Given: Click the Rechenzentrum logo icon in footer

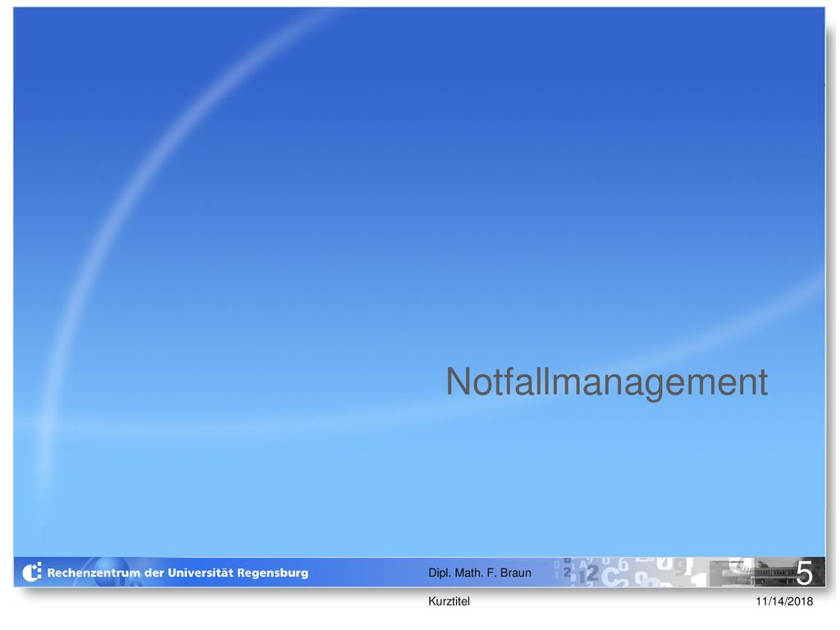Looking at the screenshot, I should 32,572.
